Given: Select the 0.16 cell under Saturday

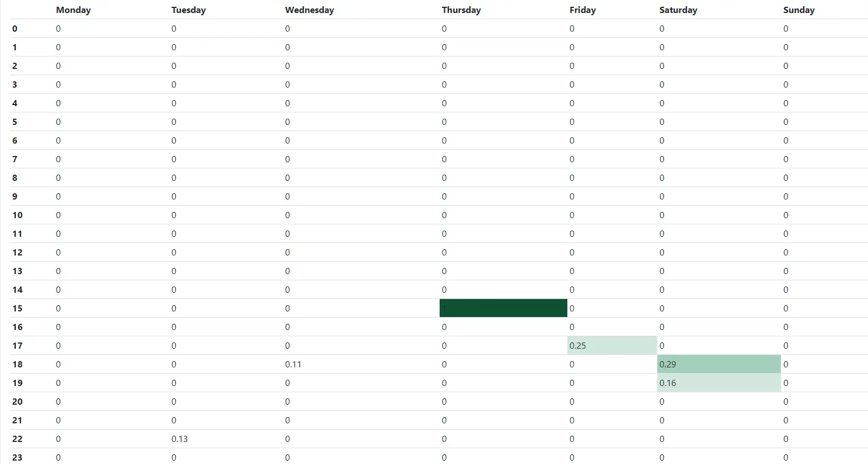Looking at the screenshot, I should pyautogui.click(x=718, y=383).
